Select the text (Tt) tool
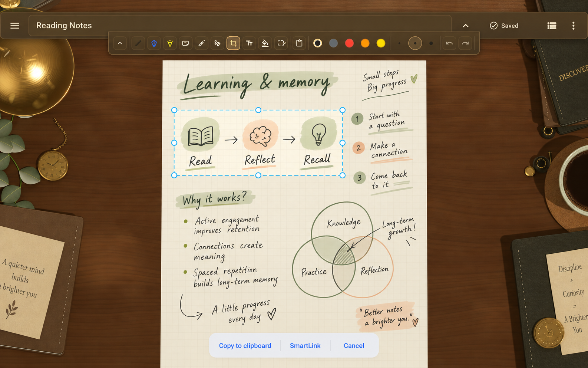The image size is (588, 368). [x=249, y=43]
